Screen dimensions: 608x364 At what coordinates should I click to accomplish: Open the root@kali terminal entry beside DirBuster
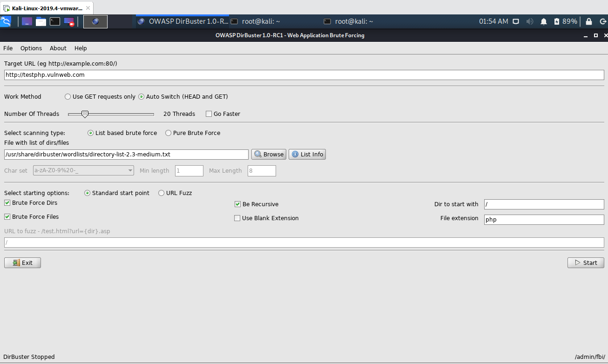pos(256,21)
